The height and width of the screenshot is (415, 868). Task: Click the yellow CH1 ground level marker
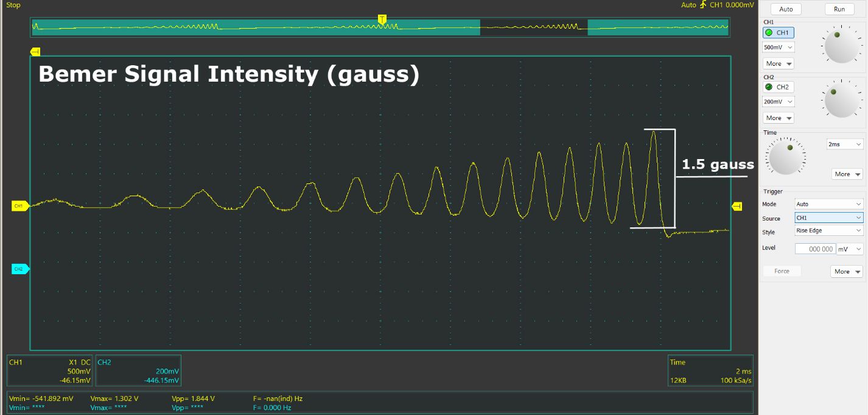click(20, 206)
